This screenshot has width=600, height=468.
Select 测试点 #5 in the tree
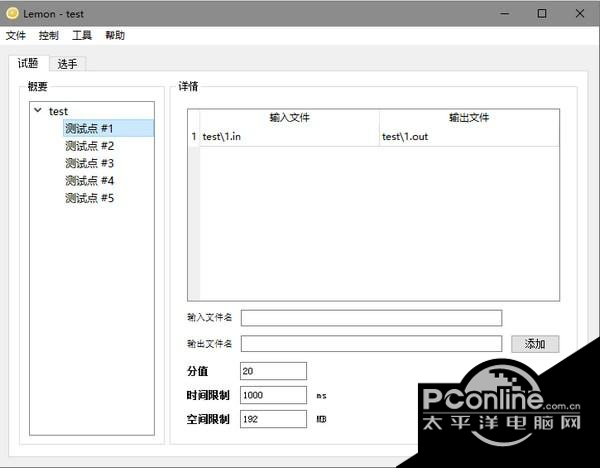(90, 198)
